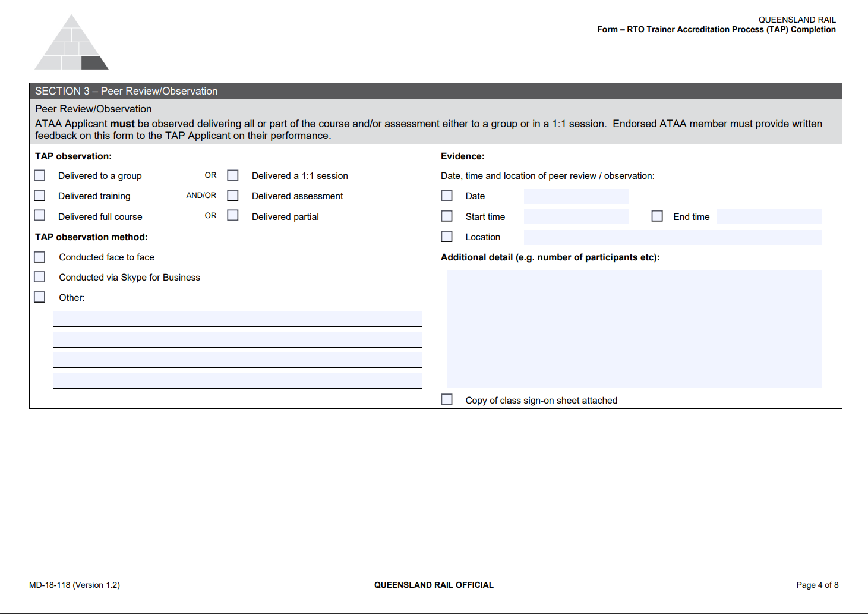Check the 'Date' evidence checkbox
Screen dimensions: 868x614
point(447,196)
